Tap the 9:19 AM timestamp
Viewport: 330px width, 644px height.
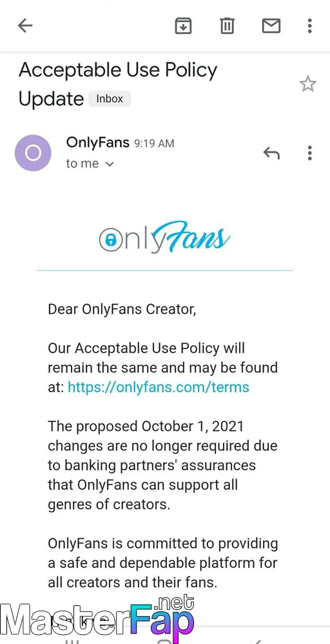[154, 144]
